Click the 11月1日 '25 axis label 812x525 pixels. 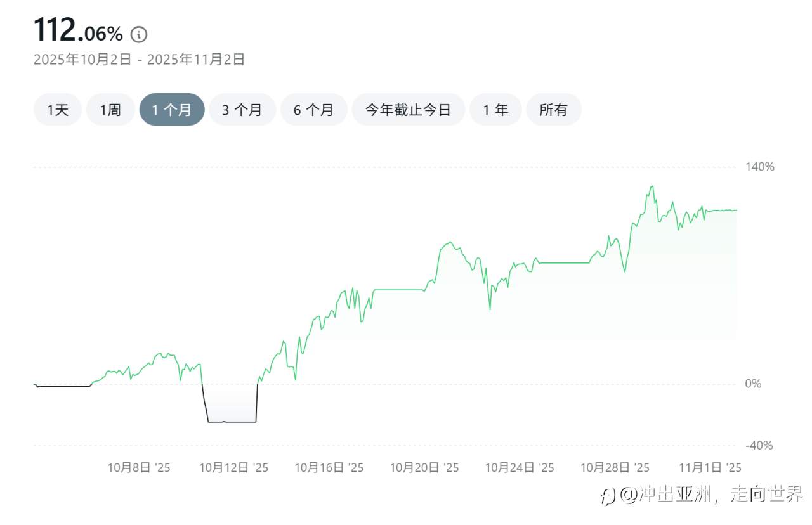coord(710,468)
